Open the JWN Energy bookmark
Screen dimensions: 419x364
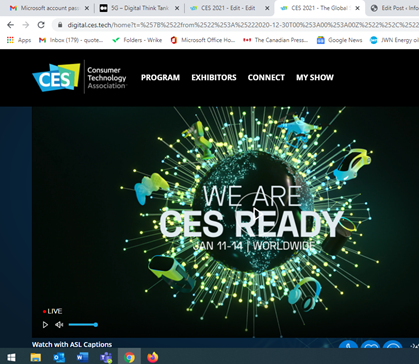point(394,40)
